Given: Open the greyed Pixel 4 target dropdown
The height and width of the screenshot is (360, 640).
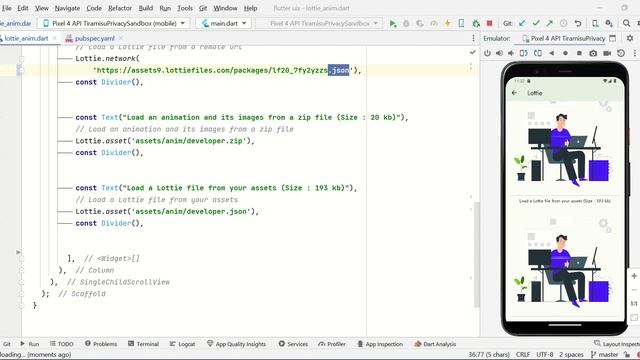Looking at the screenshot, I should click(x=320, y=23).
